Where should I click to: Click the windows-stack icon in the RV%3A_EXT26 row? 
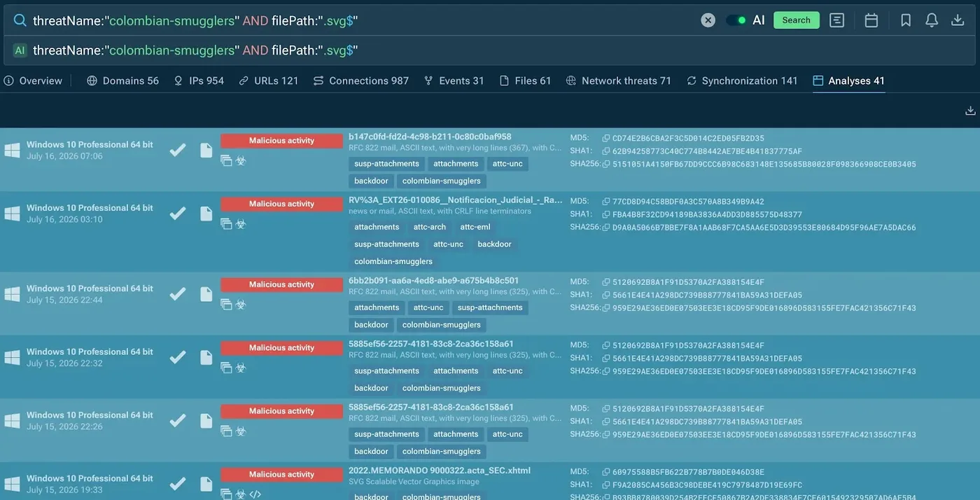pyautogui.click(x=226, y=223)
